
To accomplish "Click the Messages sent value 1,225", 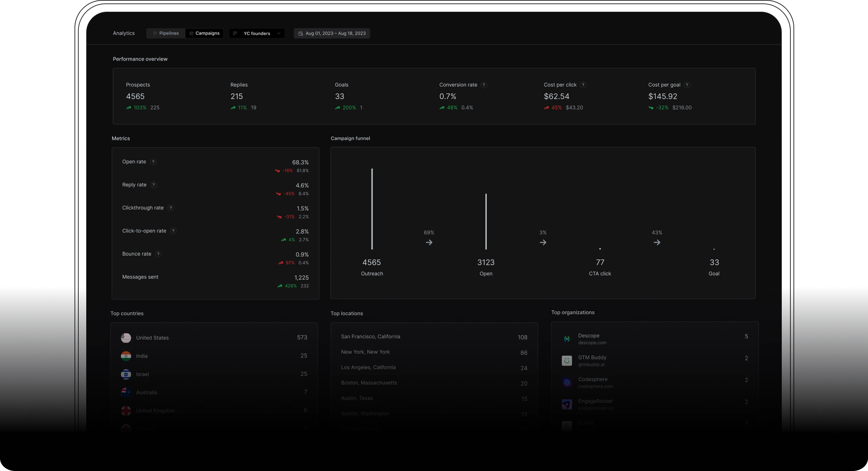I will (302, 278).
